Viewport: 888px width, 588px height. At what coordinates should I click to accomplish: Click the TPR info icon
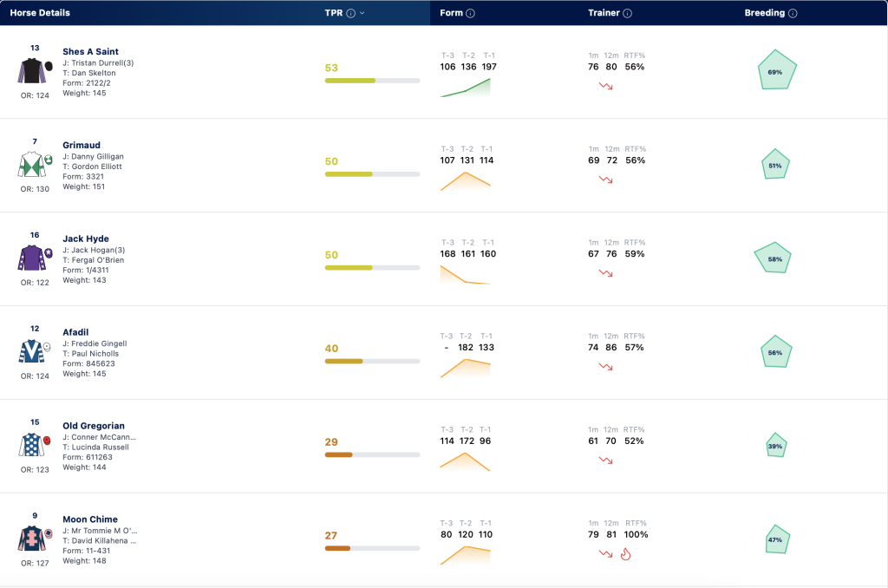(350, 13)
